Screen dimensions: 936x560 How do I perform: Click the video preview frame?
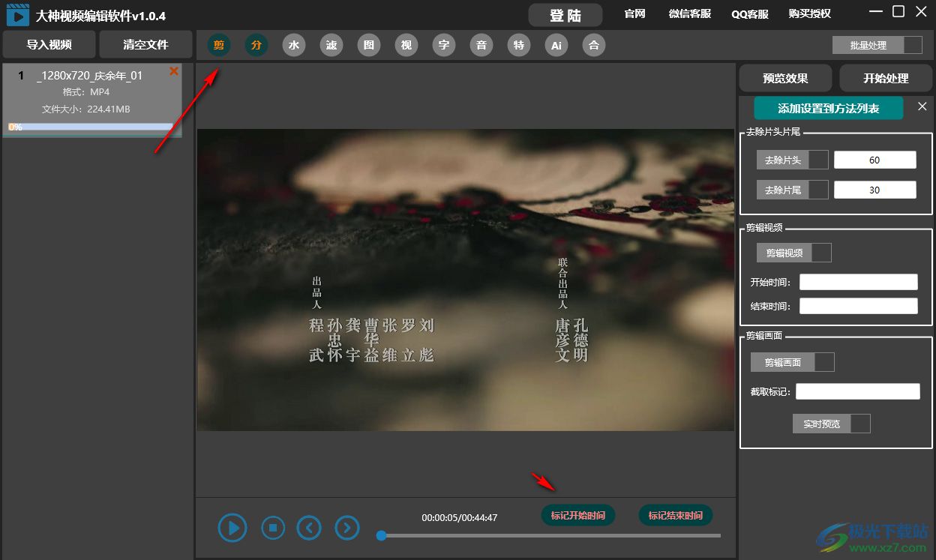pos(466,280)
